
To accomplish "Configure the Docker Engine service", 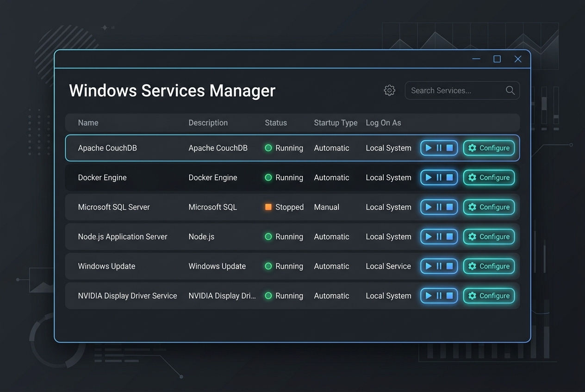I will click(x=489, y=178).
